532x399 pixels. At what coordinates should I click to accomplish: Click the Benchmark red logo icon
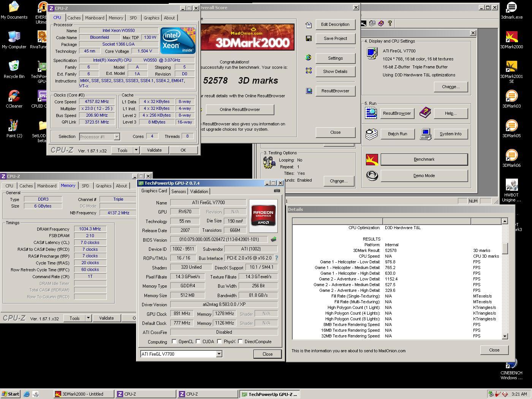coord(372,160)
